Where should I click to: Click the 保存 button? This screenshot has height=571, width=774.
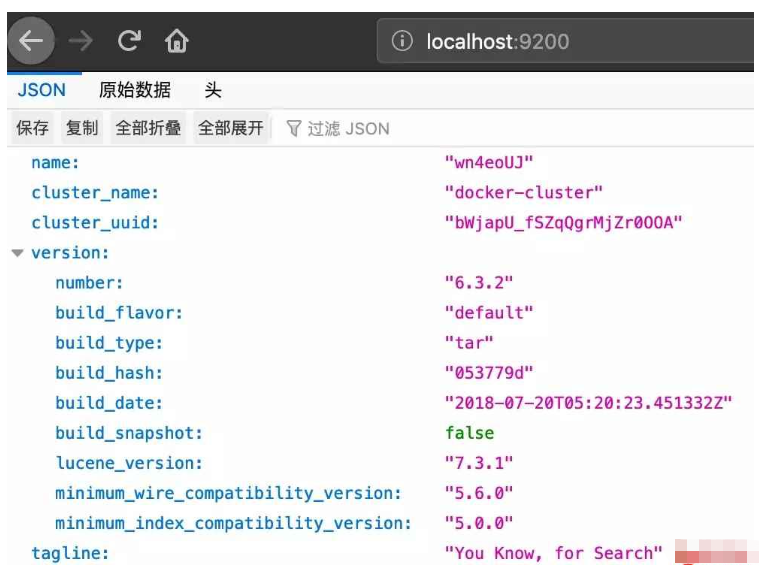point(33,128)
